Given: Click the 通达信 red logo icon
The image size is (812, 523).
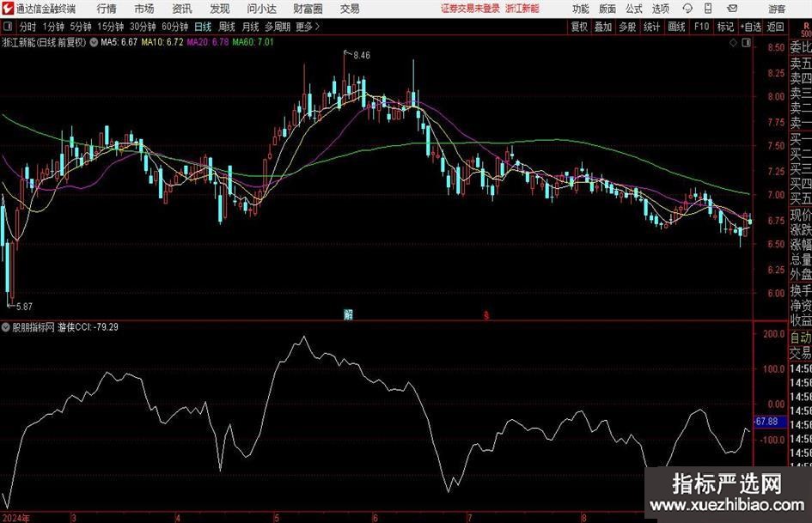Looking at the screenshot, I should (x=9, y=9).
